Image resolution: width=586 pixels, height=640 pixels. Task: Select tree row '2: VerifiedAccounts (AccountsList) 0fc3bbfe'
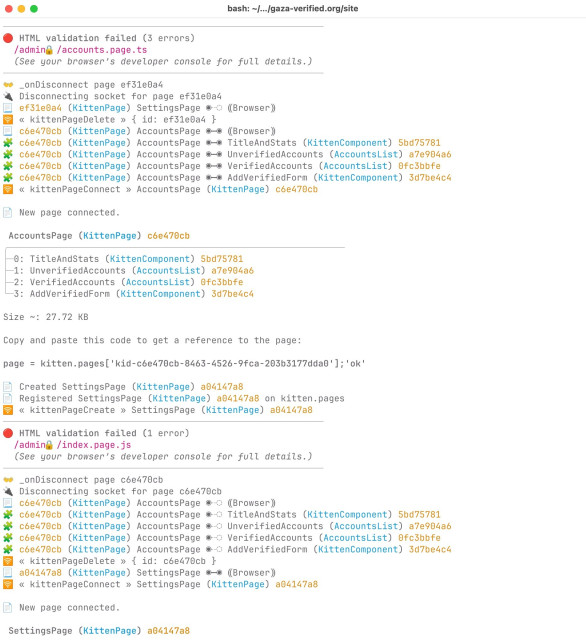pos(128,282)
